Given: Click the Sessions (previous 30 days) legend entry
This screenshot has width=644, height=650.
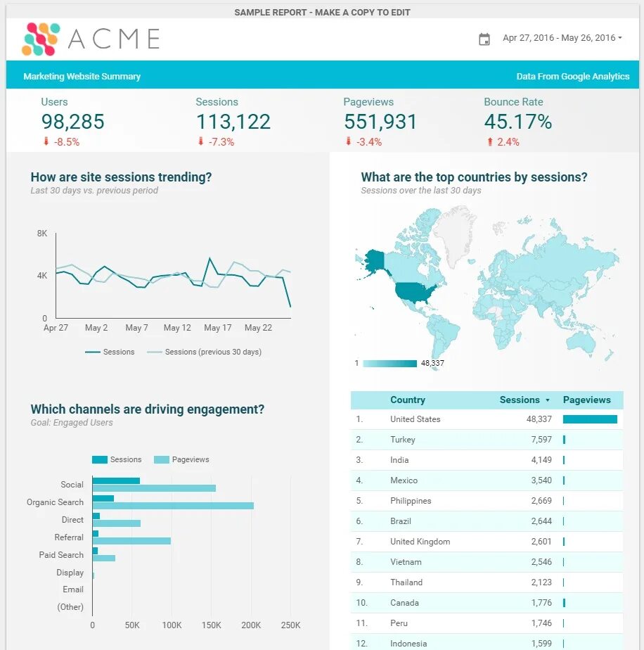Looking at the screenshot, I should (x=205, y=352).
